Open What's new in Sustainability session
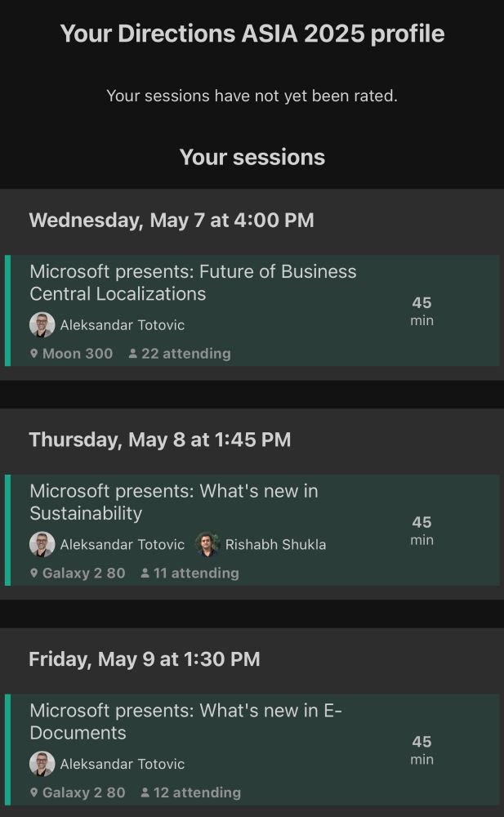The image size is (504, 817). click(x=174, y=502)
